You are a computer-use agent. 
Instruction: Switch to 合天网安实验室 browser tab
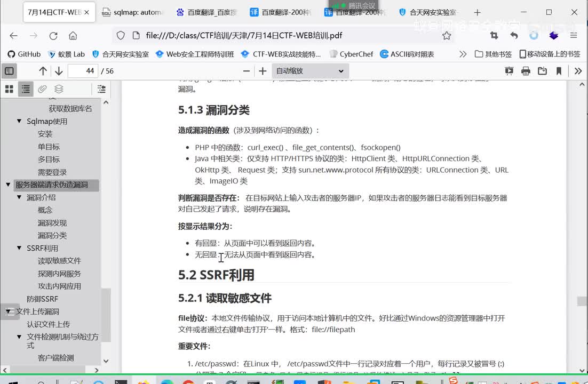tap(428, 12)
